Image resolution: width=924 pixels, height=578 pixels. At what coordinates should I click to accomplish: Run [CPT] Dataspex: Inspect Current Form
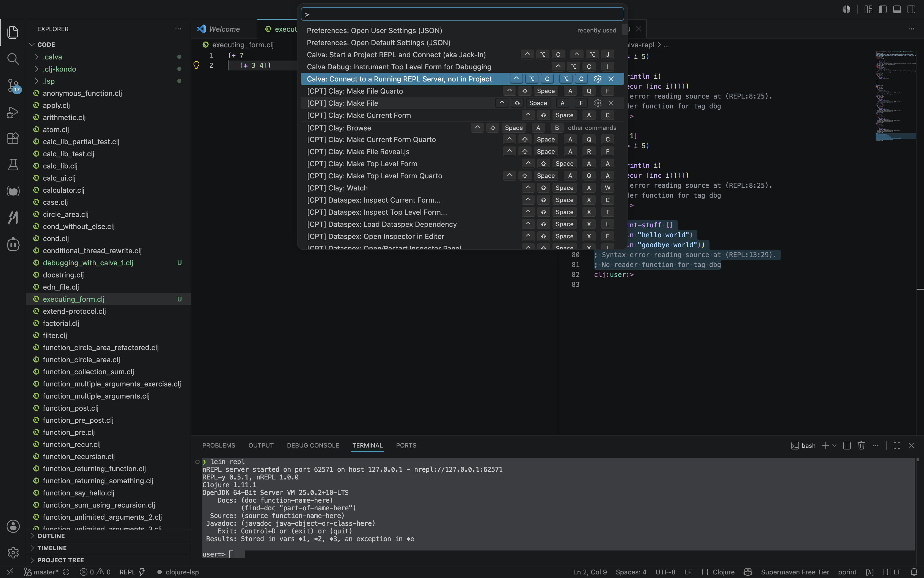pos(462,200)
